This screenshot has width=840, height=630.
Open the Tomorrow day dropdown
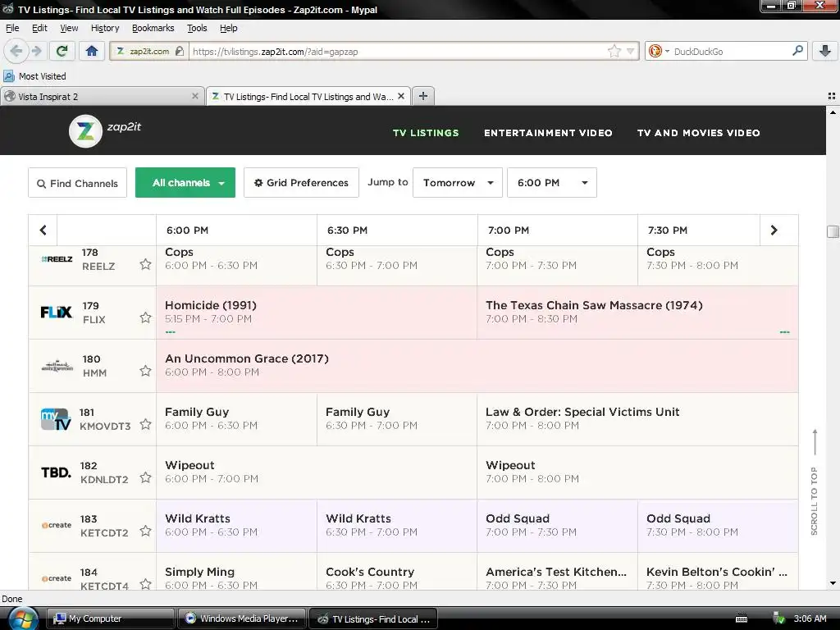[x=458, y=183]
